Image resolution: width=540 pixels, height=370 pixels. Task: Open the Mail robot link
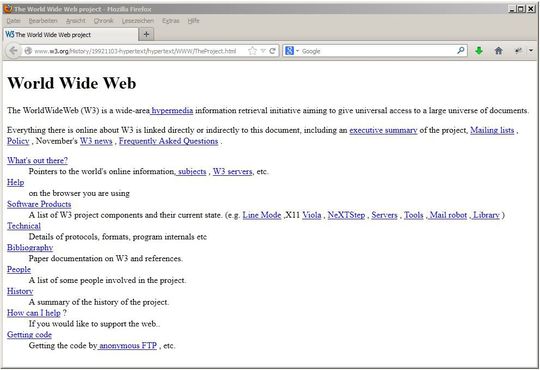[x=447, y=215]
